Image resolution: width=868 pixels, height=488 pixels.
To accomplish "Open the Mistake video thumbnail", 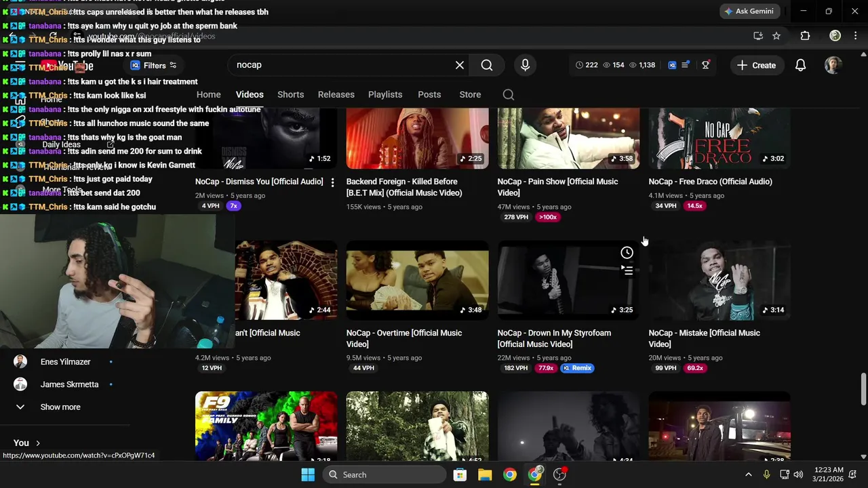I will coord(719,280).
